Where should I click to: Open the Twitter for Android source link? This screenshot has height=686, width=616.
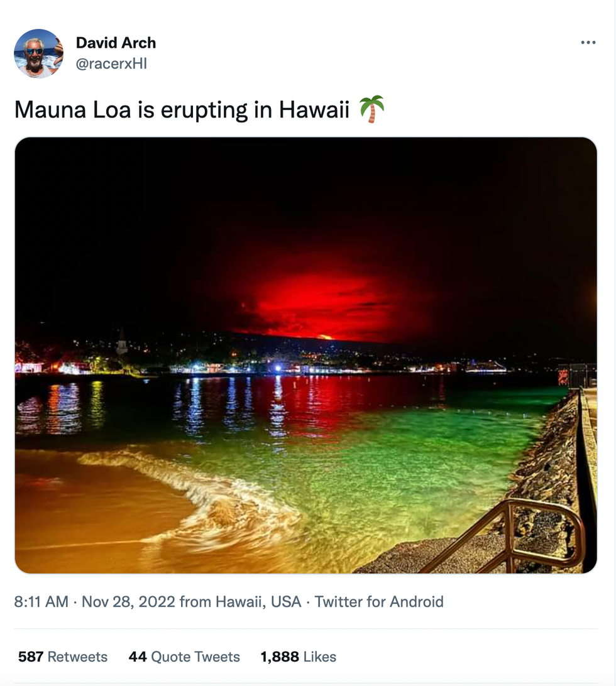point(379,602)
